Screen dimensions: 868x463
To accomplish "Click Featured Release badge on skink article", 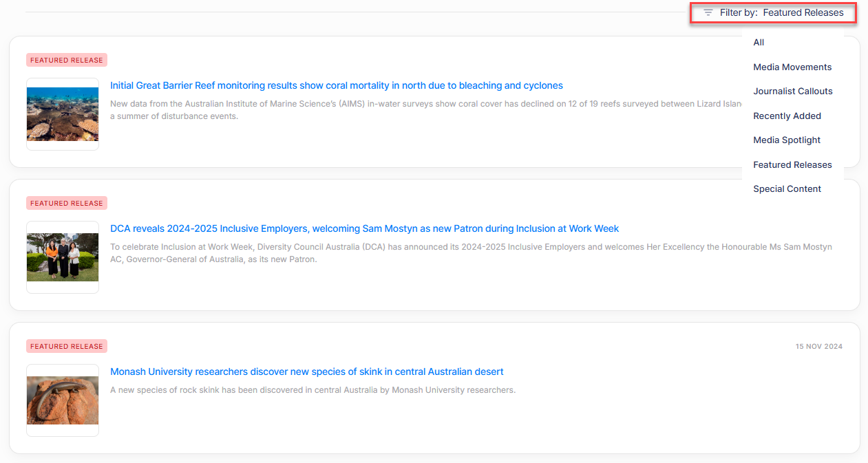I will pyautogui.click(x=67, y=347).
